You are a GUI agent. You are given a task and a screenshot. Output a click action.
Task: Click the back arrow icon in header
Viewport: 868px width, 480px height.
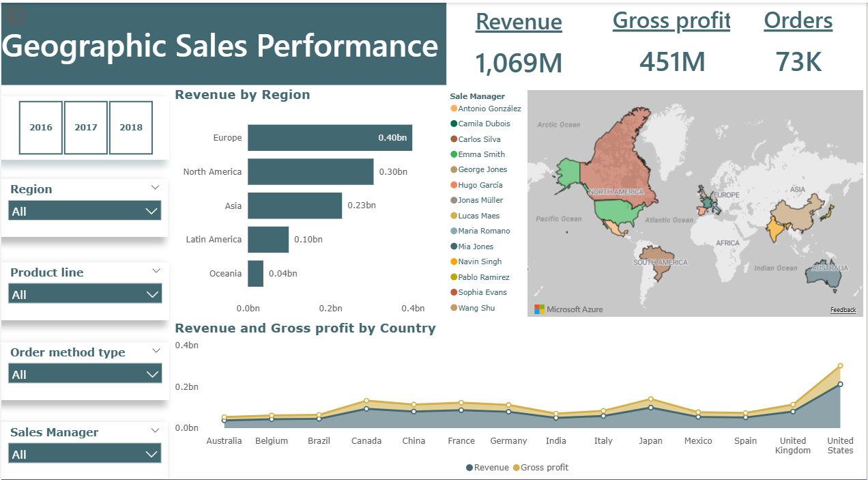[x=14, y=16]
